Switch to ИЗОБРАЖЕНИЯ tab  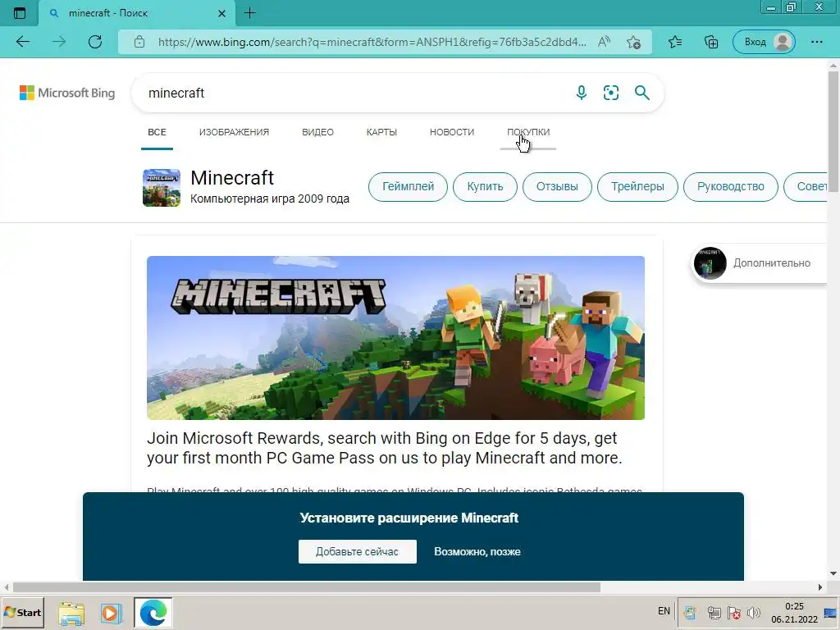(x=234, y=132)
